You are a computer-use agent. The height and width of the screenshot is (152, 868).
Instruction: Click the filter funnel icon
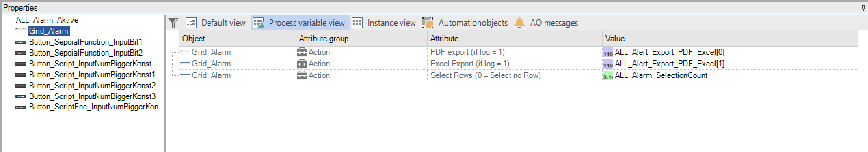[173, 23]
